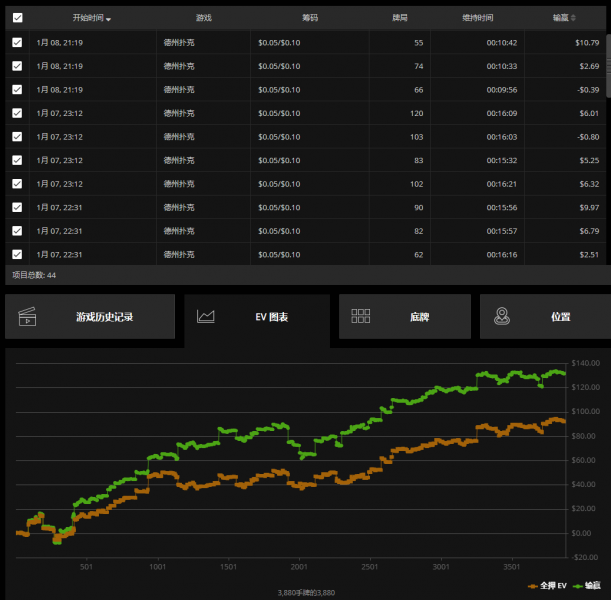The width and height of the screenshot is (611, 600).
Task: Toggle checkbox for the row with 120 hands
Action: (17, 113)
